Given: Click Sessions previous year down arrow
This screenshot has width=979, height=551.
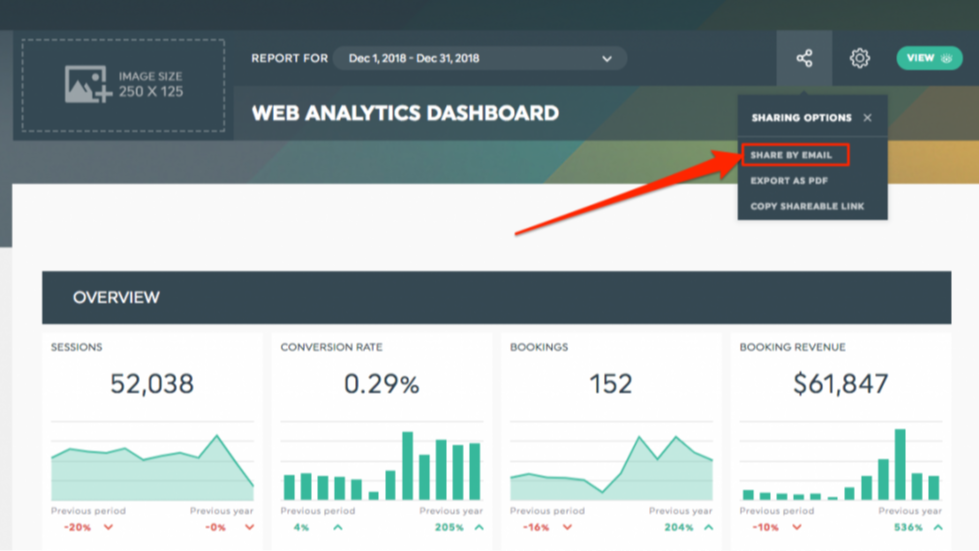Looking at the screenshot, I should click(x=249, y=527).
